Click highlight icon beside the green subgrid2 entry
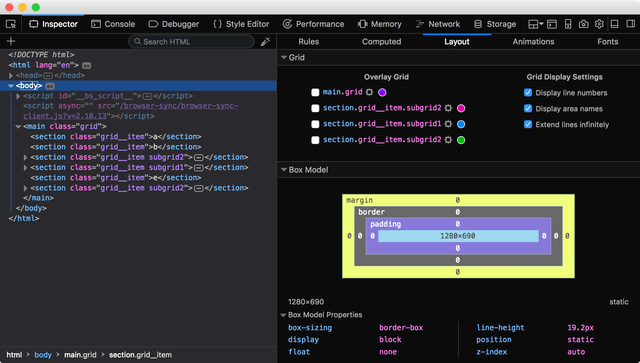Screen dimensions: 640x363 448,140
